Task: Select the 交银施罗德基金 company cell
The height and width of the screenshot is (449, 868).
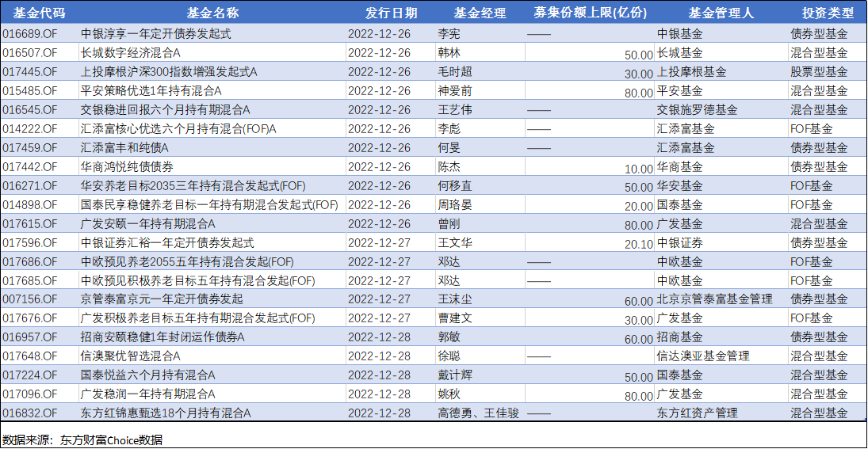Action: (x=697, y=110)
